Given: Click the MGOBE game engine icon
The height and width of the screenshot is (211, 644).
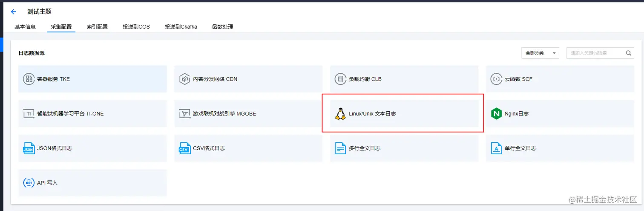Looking at the screenshot, I should point(184,114).
